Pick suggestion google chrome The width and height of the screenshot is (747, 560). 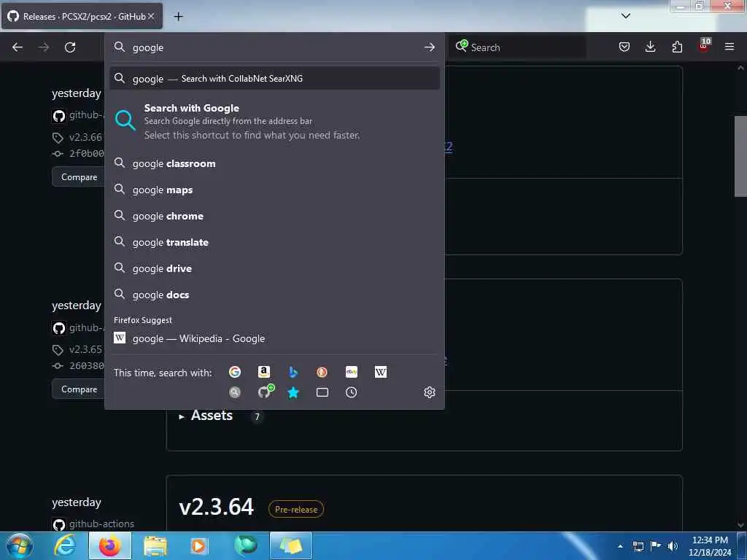coord(274,216)
